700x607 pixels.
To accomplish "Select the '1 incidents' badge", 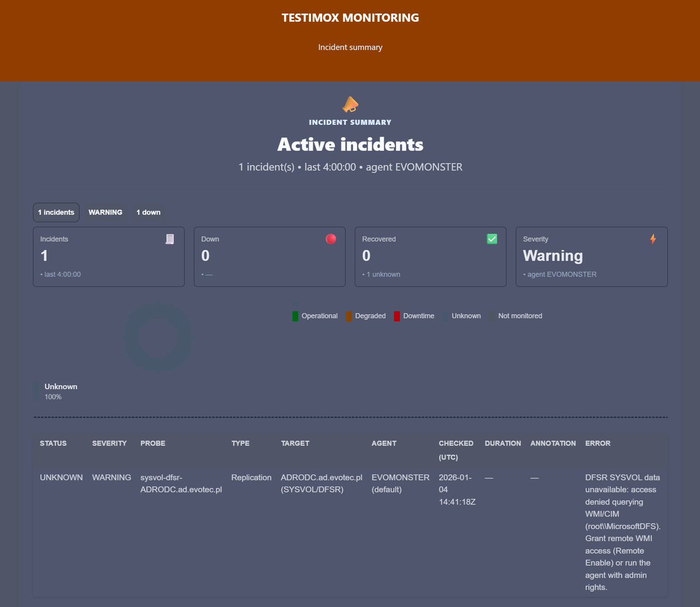I will [x=56, y=212].
